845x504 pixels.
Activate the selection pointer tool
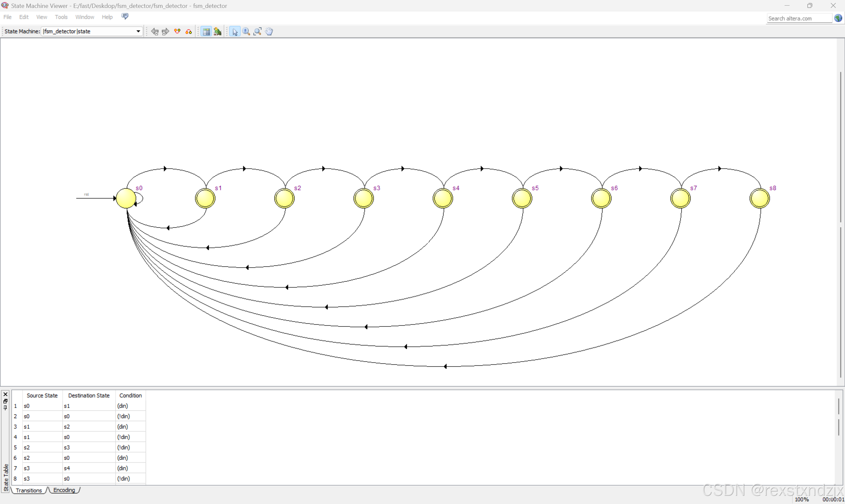tap(234, 32)
